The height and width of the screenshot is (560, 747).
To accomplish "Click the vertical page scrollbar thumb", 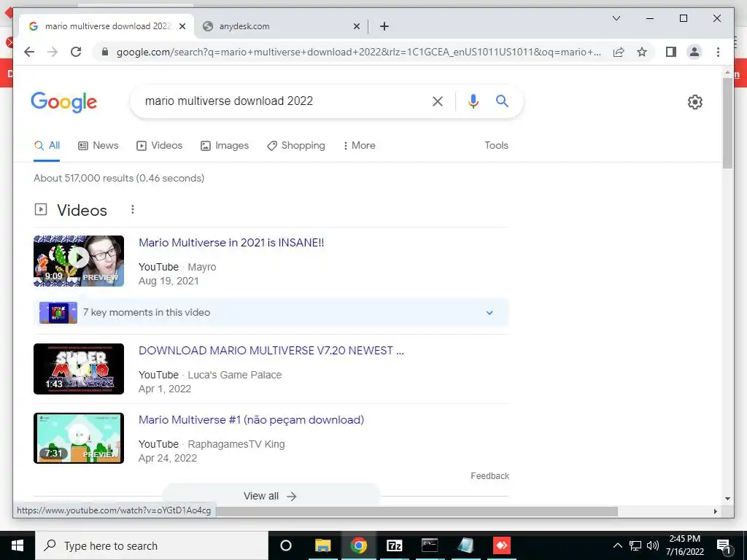I will click(x=727, y=122).
